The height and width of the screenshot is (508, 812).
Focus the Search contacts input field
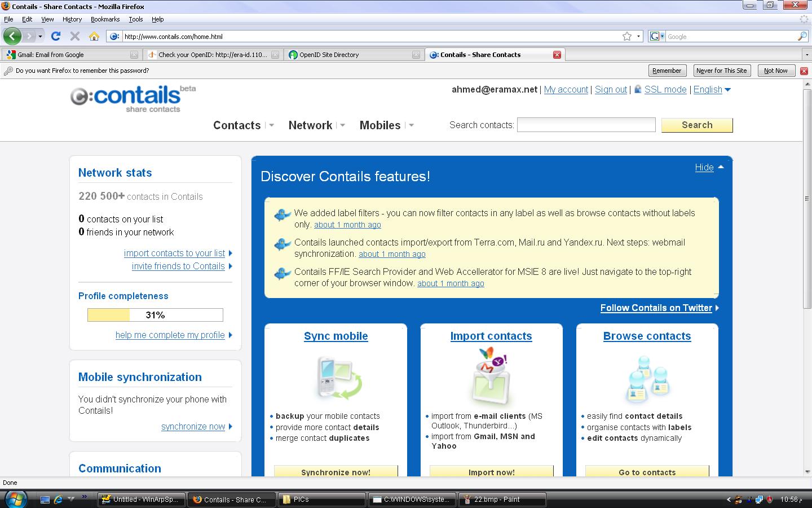click(x=586, y=125)
